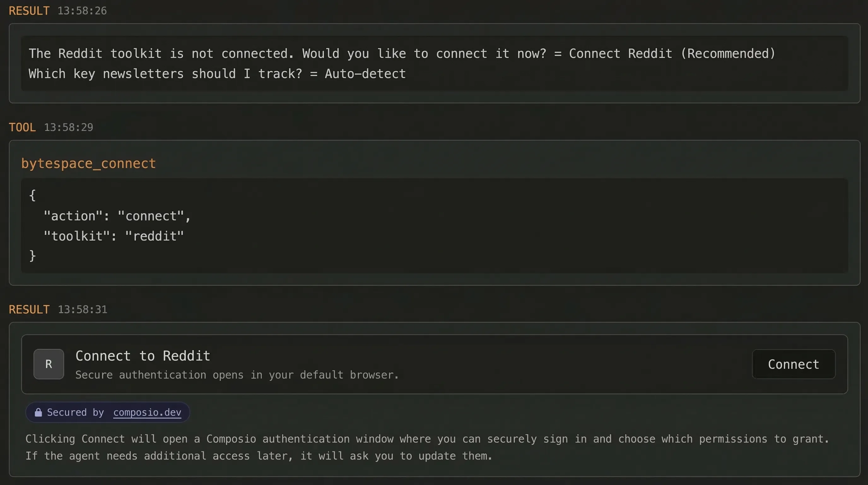Select the "Secured by composio.dev" badge
The height and width of the screenshot is (485, 868).
tap(108, 412)
